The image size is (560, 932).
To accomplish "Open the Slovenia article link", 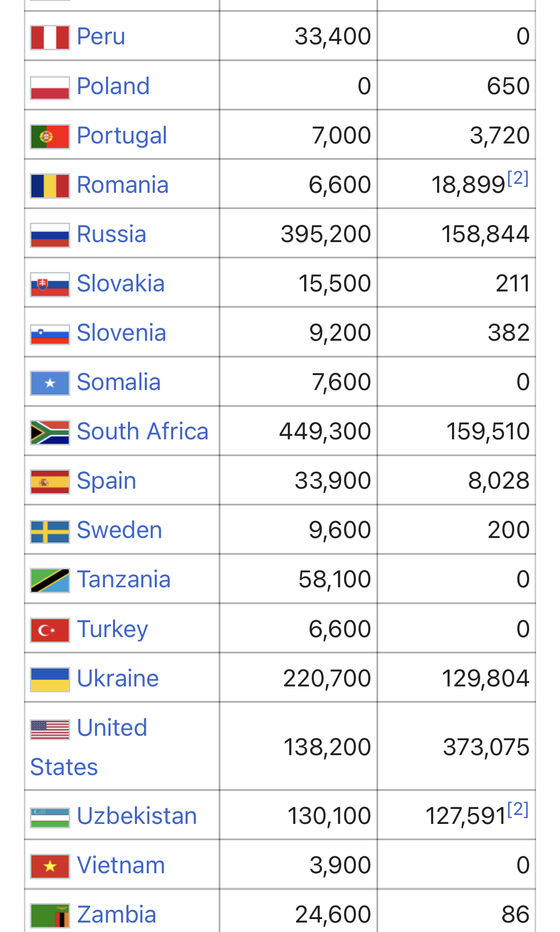I will pyautogui.click(x=121, y=333).
